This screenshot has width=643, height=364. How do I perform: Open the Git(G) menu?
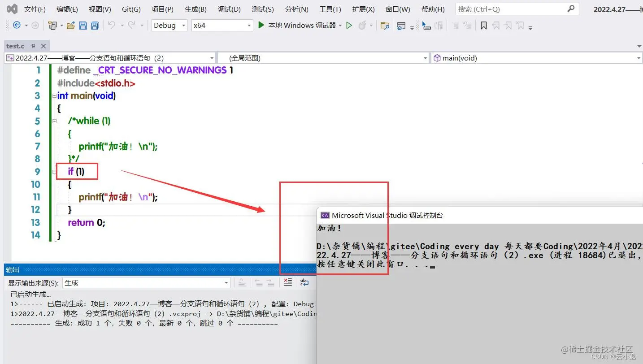click(x=131, y=9)
